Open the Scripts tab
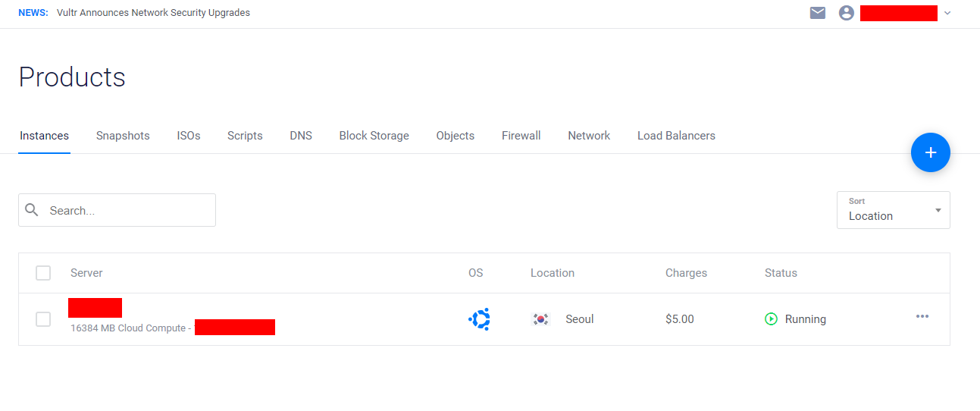This screenshot has width=980, height=411. pyautogui.click(x=245, y=136)
